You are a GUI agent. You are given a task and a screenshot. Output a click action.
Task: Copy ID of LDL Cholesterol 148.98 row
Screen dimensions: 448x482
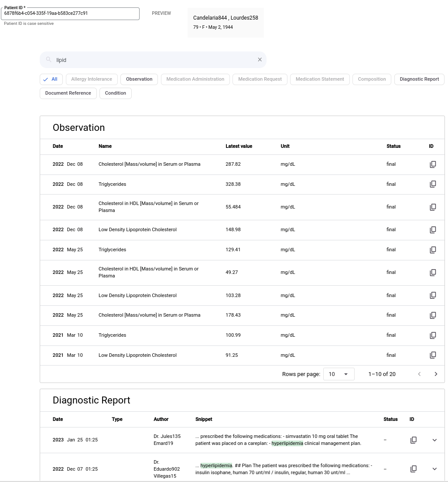pos(433,230)
